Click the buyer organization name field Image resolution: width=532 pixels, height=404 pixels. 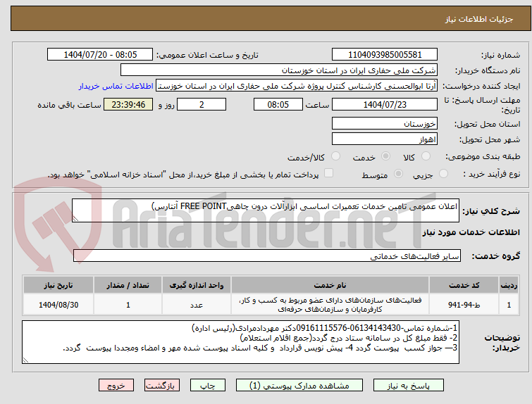[x=279, y=70]
